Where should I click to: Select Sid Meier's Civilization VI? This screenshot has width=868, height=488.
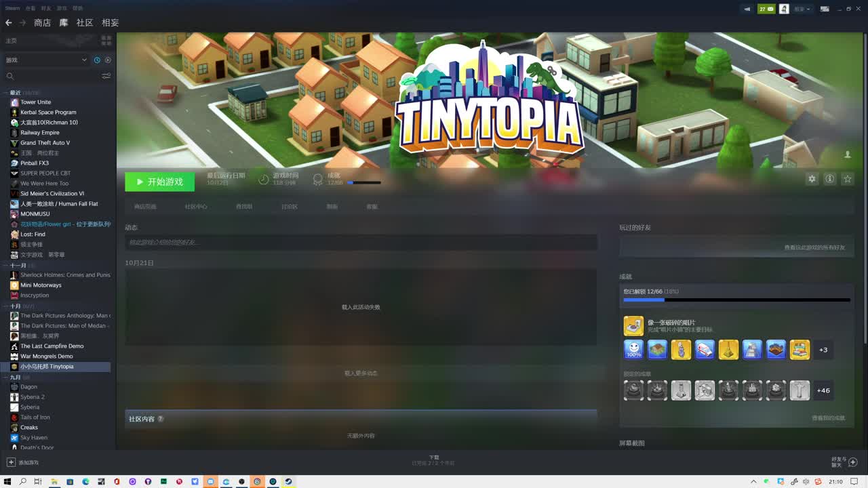click(52, 194)
